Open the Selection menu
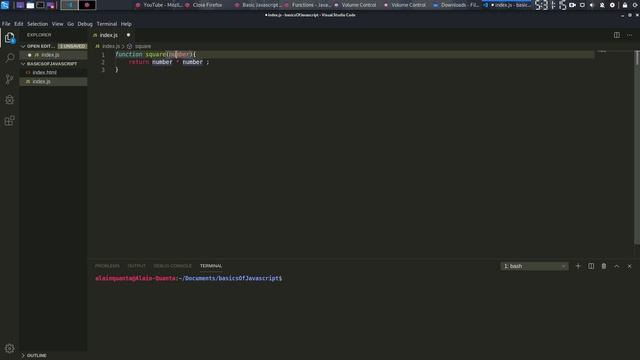 [38, 24]
